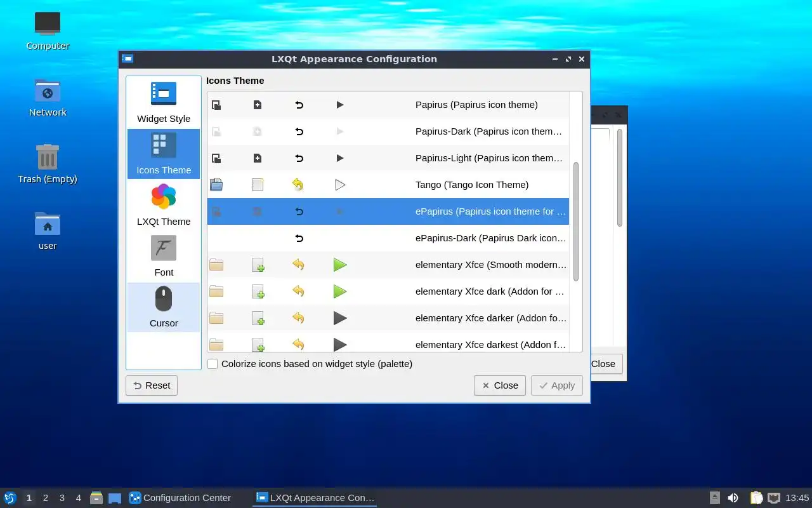Click Tango row's blue folder icon
Image resolution: width=812 pixels, height=508 pixels.
216,185
